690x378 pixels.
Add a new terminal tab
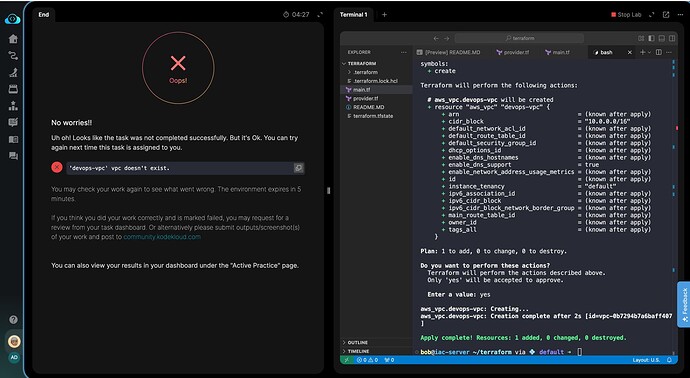point(384,15)
